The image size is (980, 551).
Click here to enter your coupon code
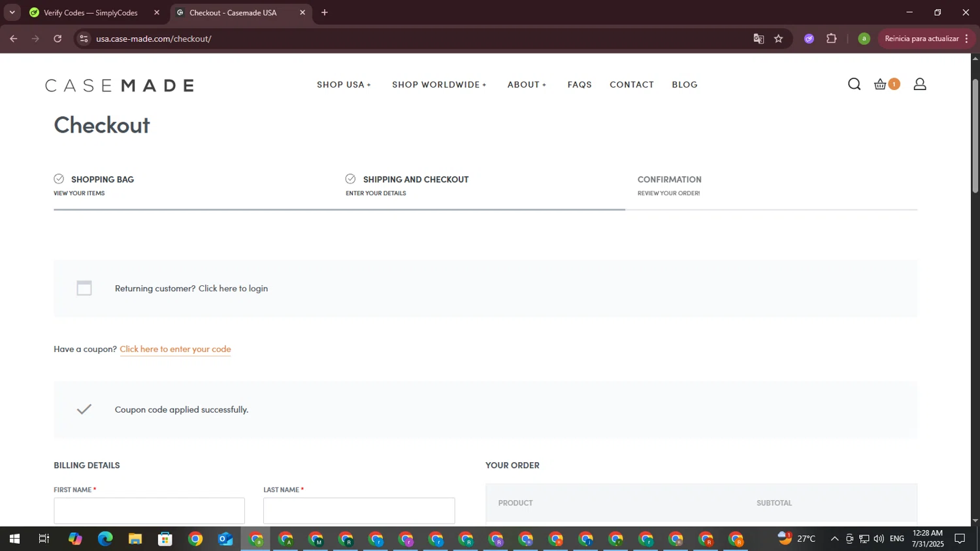175,349
